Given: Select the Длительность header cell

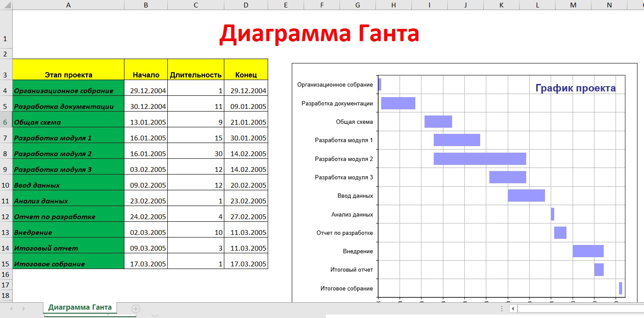Looking at the screenshot, I should (195, 75).
